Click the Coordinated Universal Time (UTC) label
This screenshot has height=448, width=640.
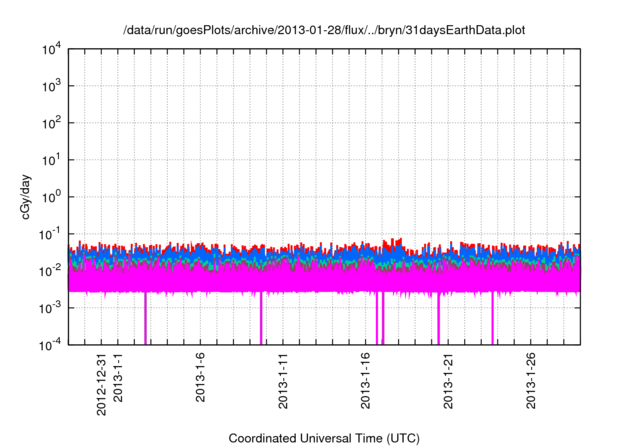tap(324, 438)
